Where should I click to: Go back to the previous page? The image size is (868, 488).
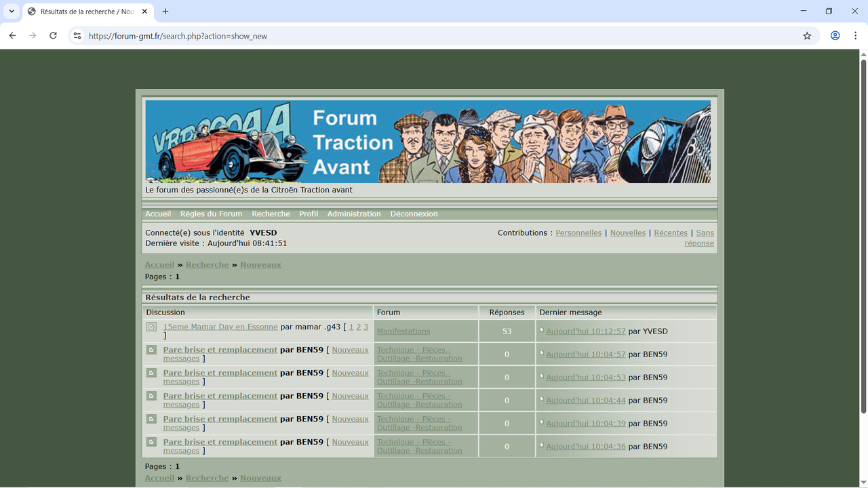(x=12, y=36)
